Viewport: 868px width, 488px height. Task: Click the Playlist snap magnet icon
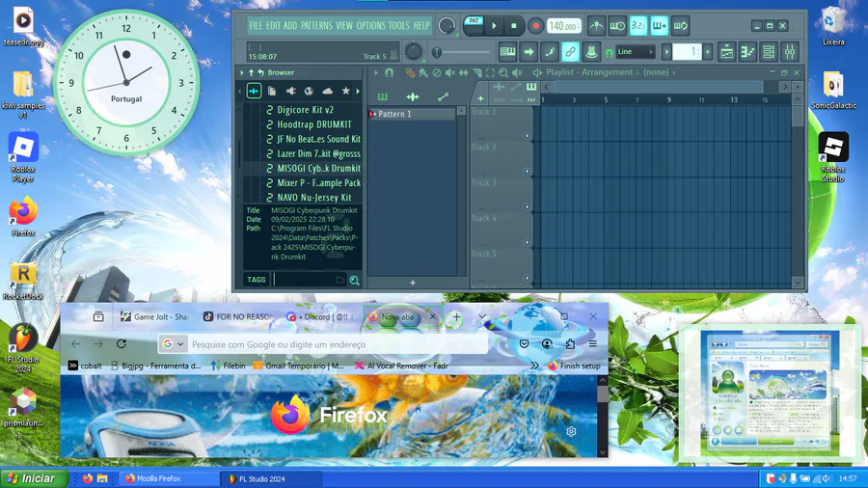(390, 72)
